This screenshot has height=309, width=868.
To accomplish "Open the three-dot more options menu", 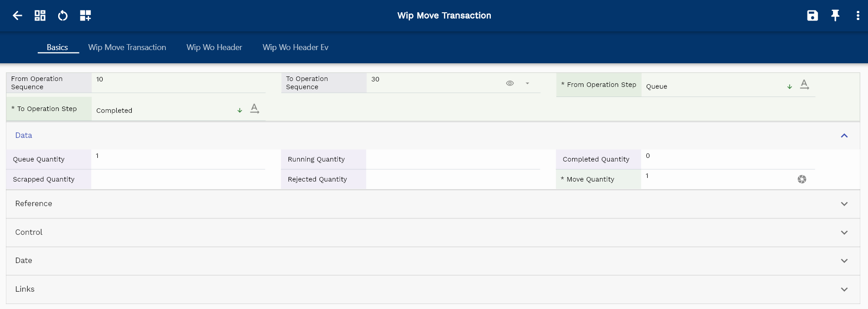I will point(858,15).
